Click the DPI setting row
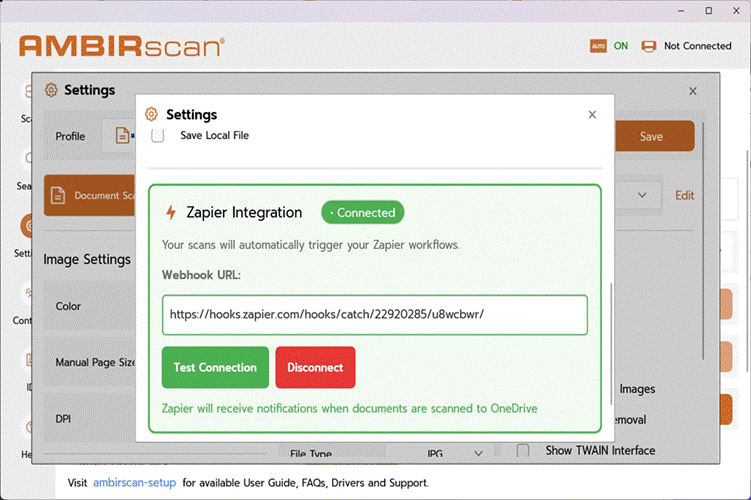Image resolution: width=751 pixels, height=500 pixels. [x=90, y=419]
